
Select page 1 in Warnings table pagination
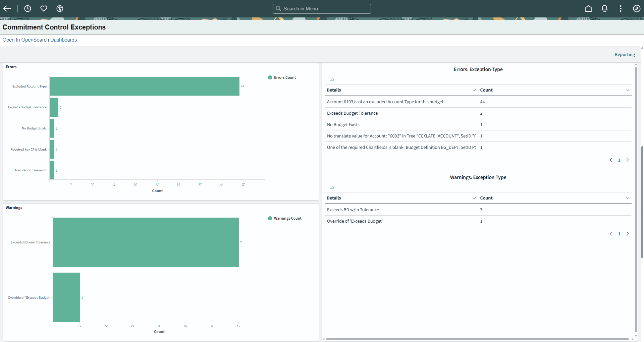(619, 234)
